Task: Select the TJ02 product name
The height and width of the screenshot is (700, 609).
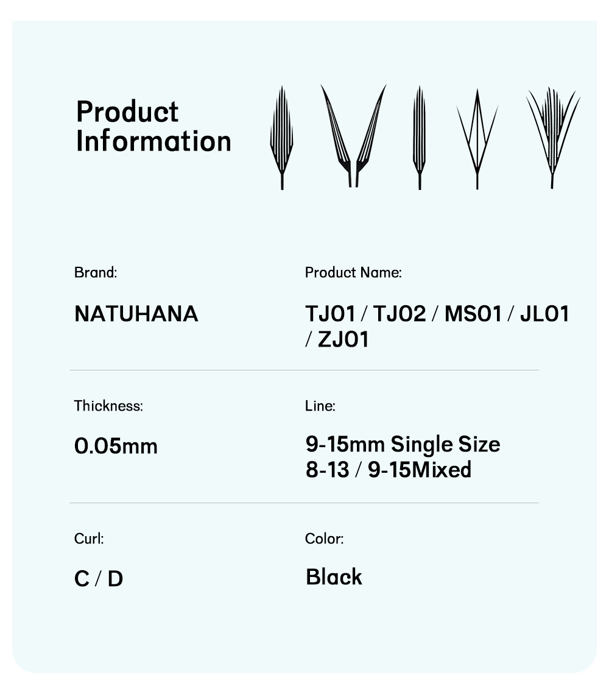Action: [x=399, y=314]
